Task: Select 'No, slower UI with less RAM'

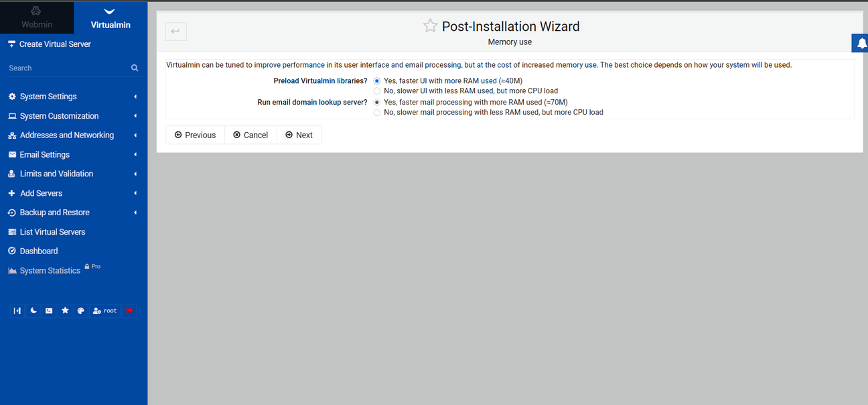Action: point(377,91)
